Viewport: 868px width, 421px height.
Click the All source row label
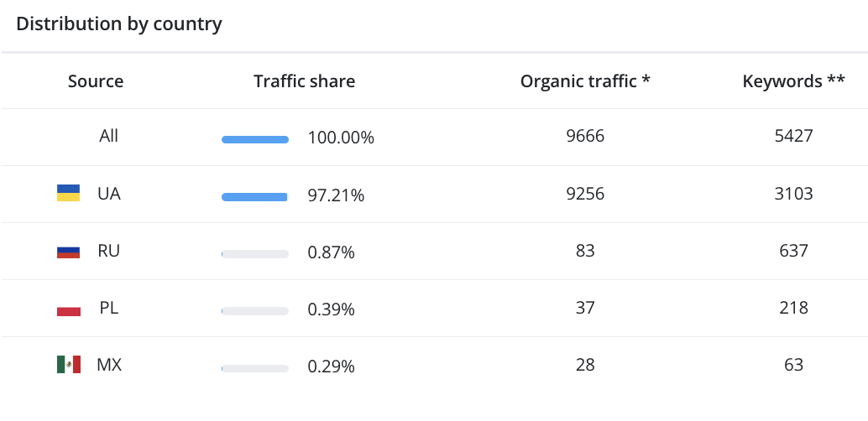pyautogui.click(x=108, y=135)
